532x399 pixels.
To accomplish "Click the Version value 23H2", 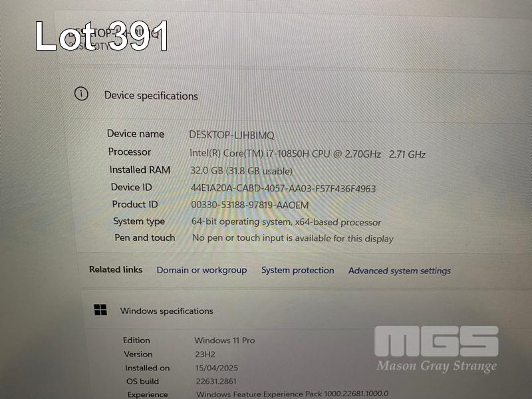I will click(206, 354).
